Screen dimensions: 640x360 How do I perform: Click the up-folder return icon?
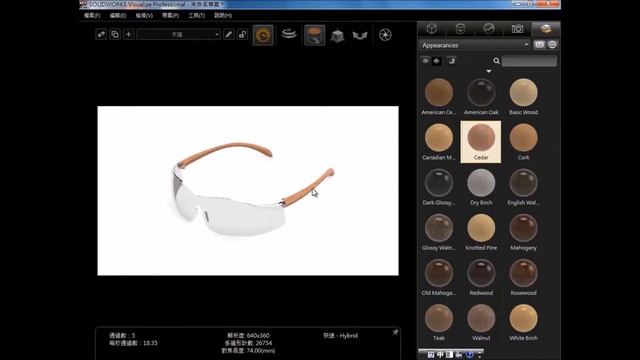[451, 61]
